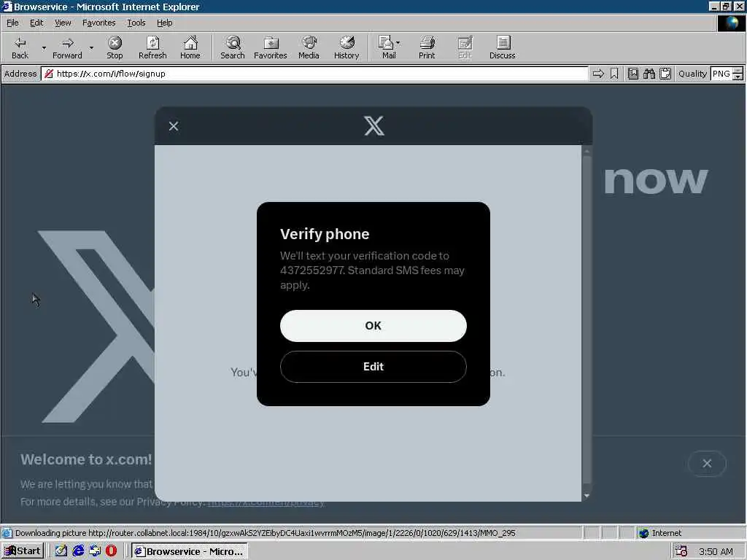Click the X logo in signup header

pos(374,125)
